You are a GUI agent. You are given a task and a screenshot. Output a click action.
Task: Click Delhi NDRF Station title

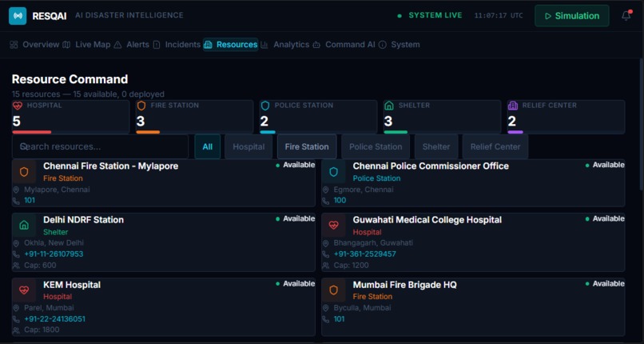coord(83,220)
